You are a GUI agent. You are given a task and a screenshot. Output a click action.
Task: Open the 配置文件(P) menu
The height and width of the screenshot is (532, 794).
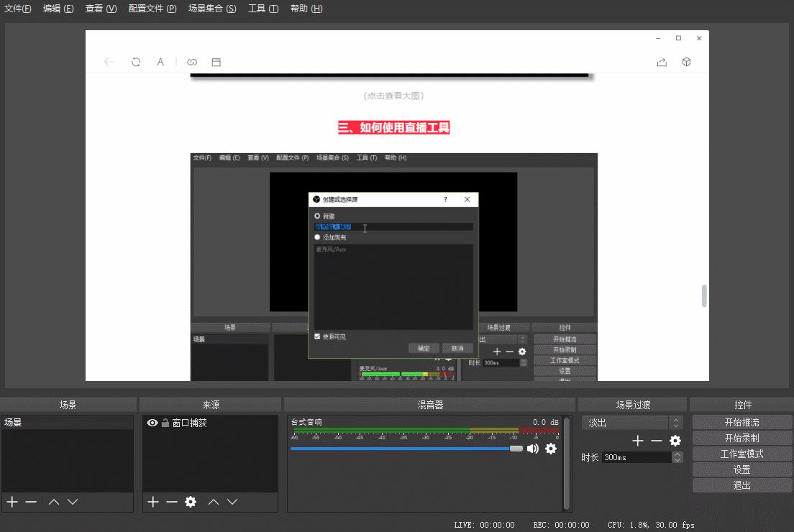pos(152,9)
